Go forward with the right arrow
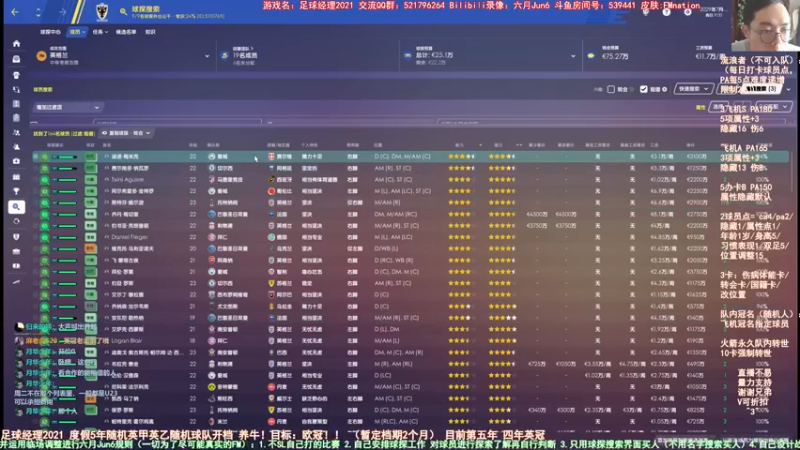The image size is (800, 450). [62, 12]
